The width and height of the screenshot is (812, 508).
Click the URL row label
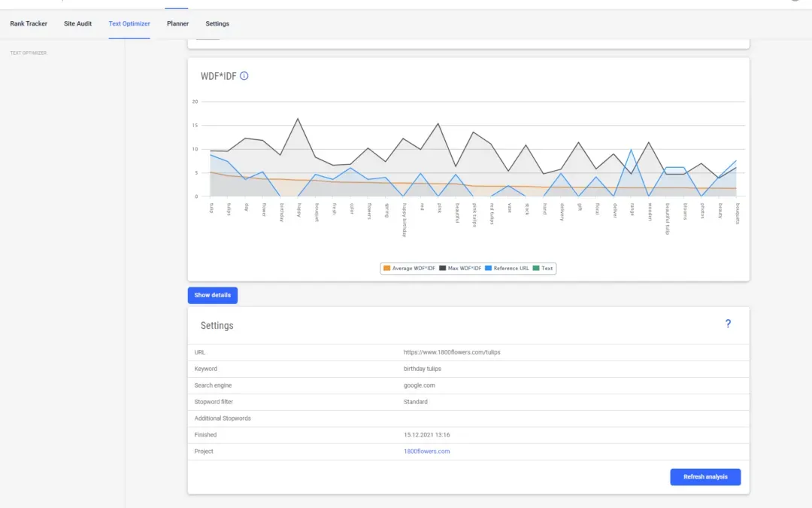(200, 352)
